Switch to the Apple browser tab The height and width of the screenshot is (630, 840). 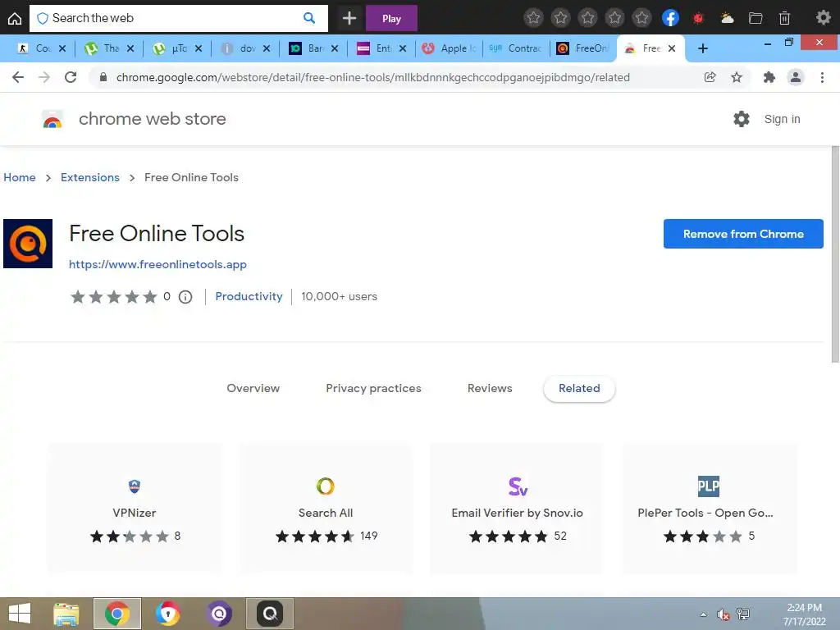pyautogui.click(x=449, y=48)
